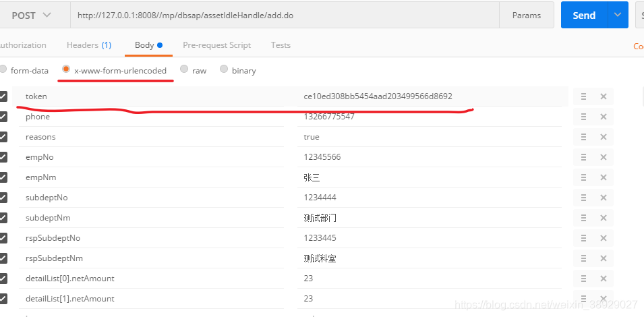Click the phone row menu icon
The height and width of the screenshot is (317, 644).
pyautogui.click(x=583, y=117)
